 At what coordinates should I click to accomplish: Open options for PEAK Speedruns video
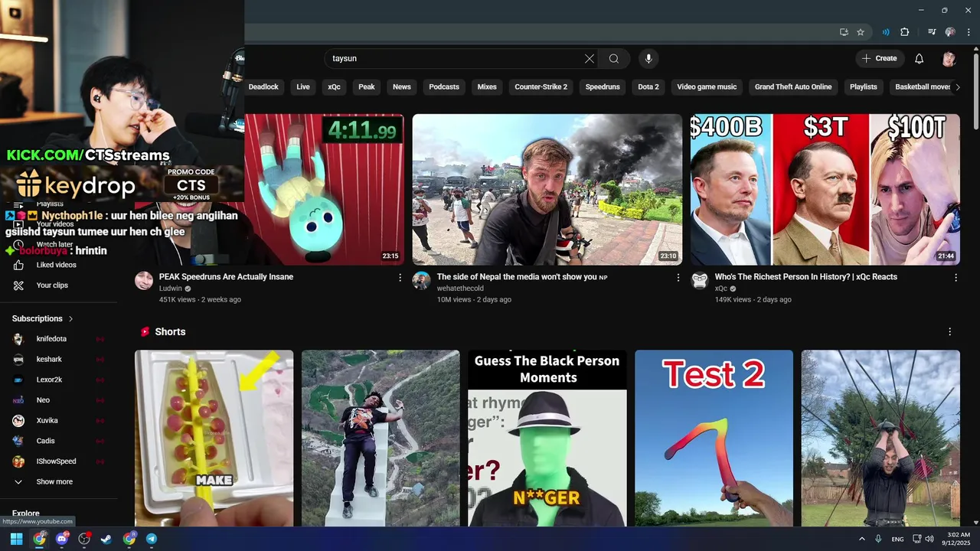pos(400,278)
